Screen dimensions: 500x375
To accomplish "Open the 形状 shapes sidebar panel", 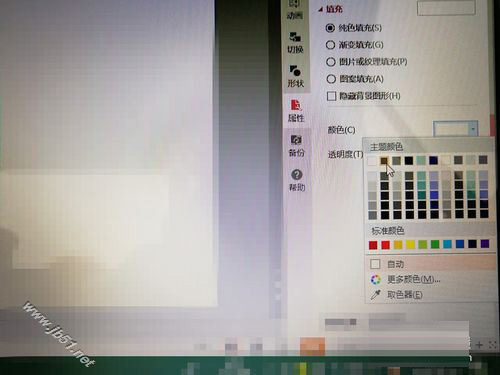I will 296,77.
